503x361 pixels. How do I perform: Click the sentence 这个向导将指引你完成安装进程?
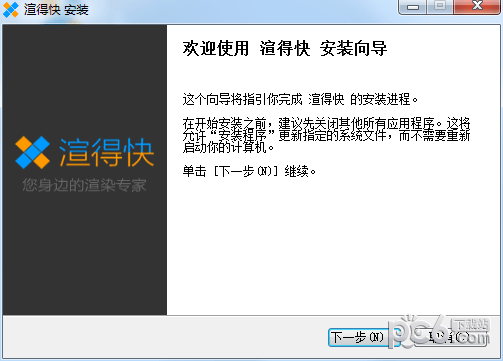(x=300, y=99)
